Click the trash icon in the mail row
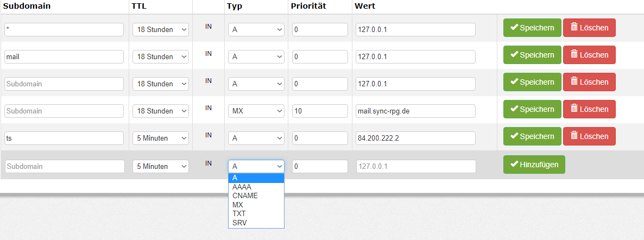 (x=574, y=55)
